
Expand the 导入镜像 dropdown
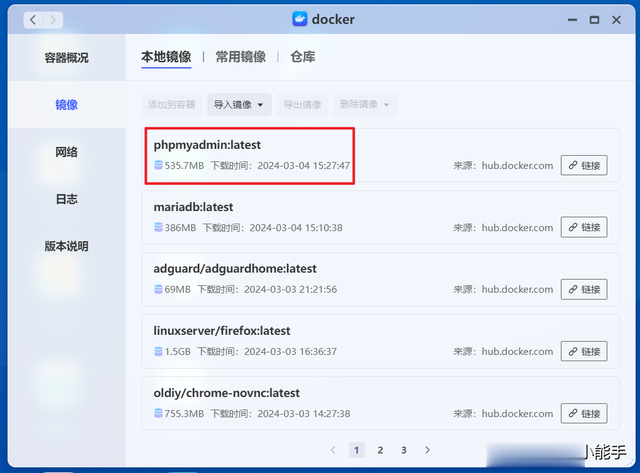pyautogui.click(x=239, y=104)
